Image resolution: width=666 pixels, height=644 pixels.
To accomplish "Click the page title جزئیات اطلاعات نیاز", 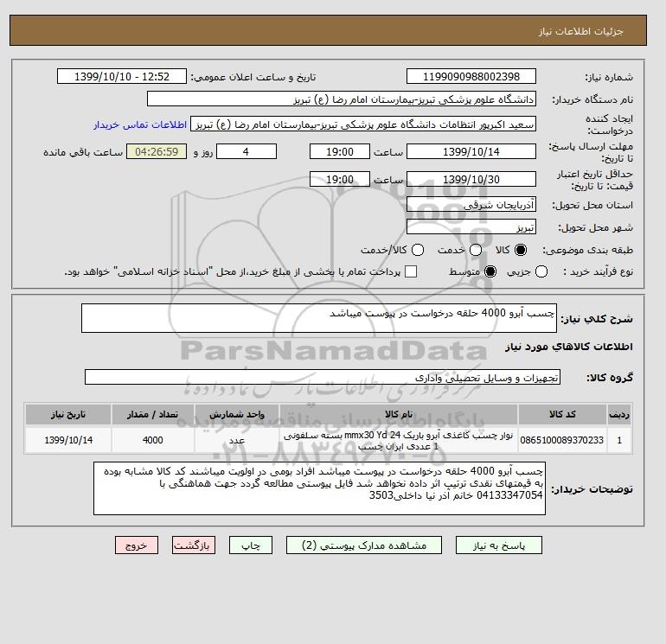I will point(580,31).
